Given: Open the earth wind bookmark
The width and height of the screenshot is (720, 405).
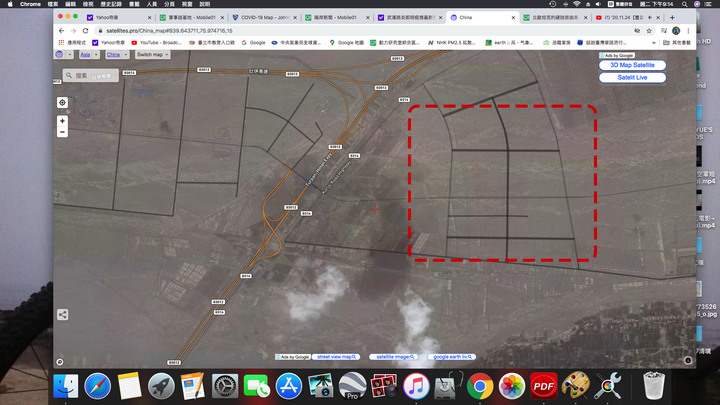Looking at the screenshot, I should 510,43.
